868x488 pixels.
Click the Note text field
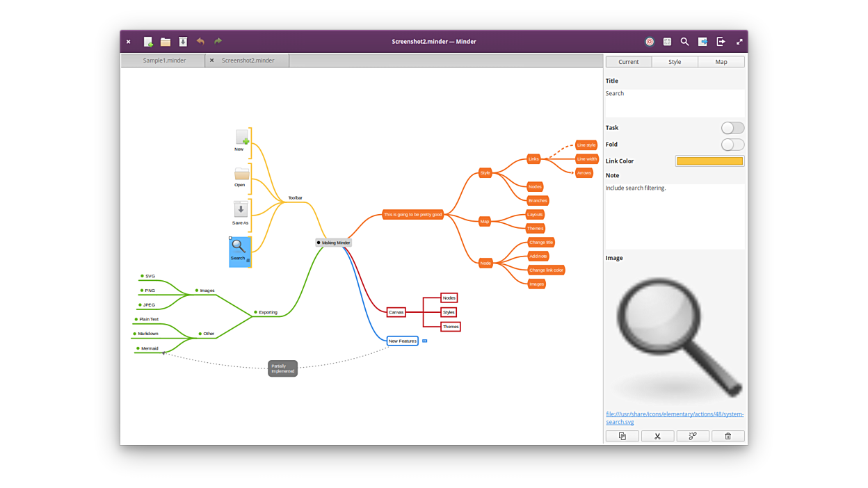[x=675, y=215]
